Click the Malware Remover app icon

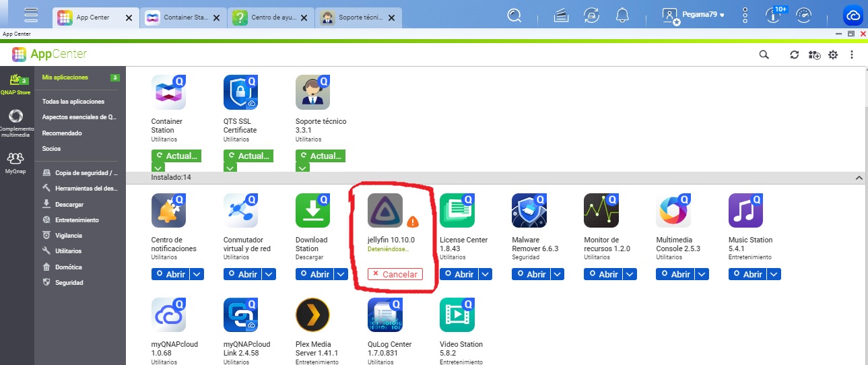point(529,210)
